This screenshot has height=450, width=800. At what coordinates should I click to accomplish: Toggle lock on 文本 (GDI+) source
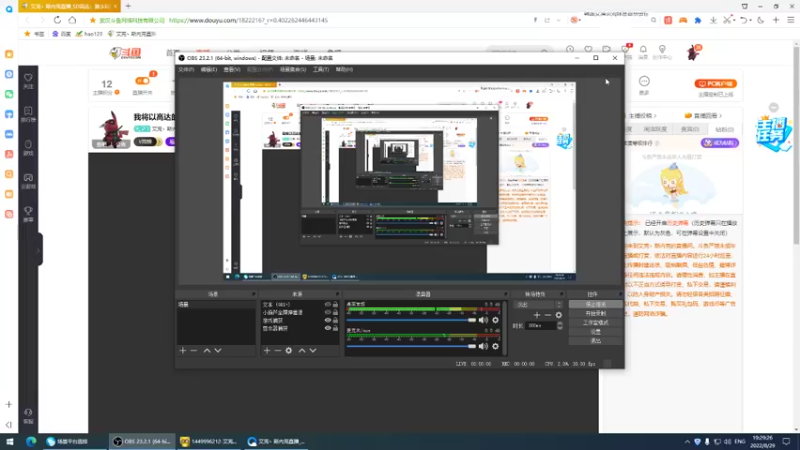(x=335, y=304)
